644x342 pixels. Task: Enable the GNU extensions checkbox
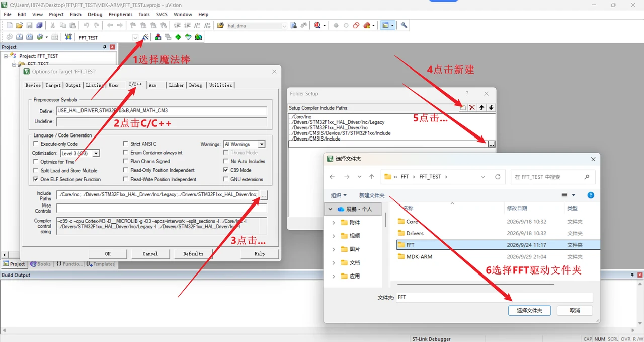(x=226, y=179)
